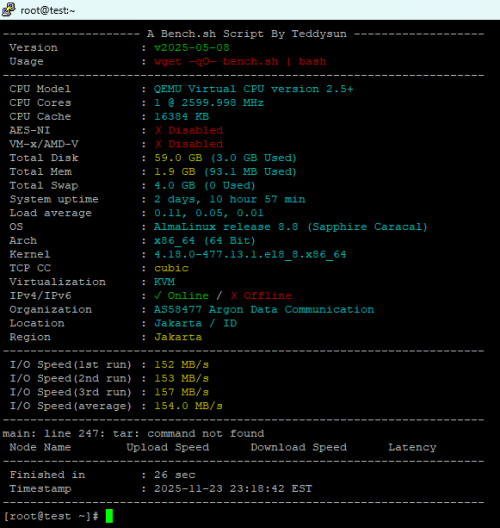Click I/O 3rd run speed 157 MB/s
Viewport: 500px width, 528px height.
181,393
